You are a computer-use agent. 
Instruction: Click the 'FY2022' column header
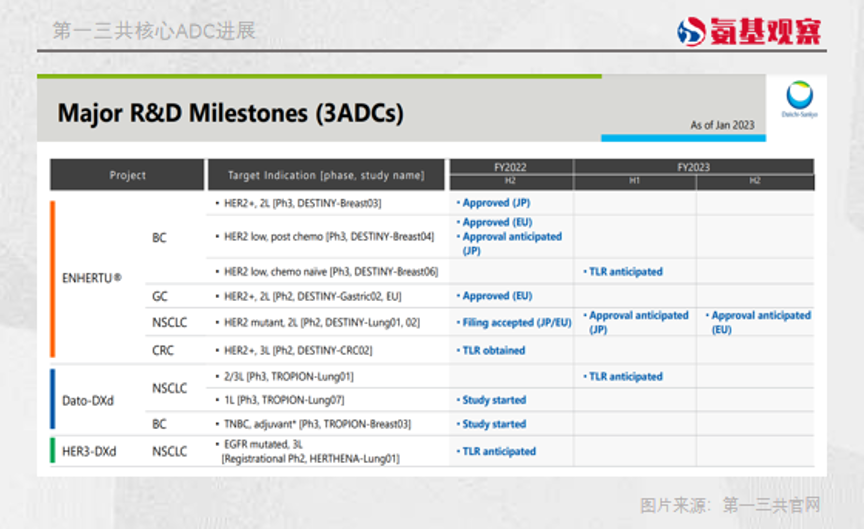click(510, 167)
